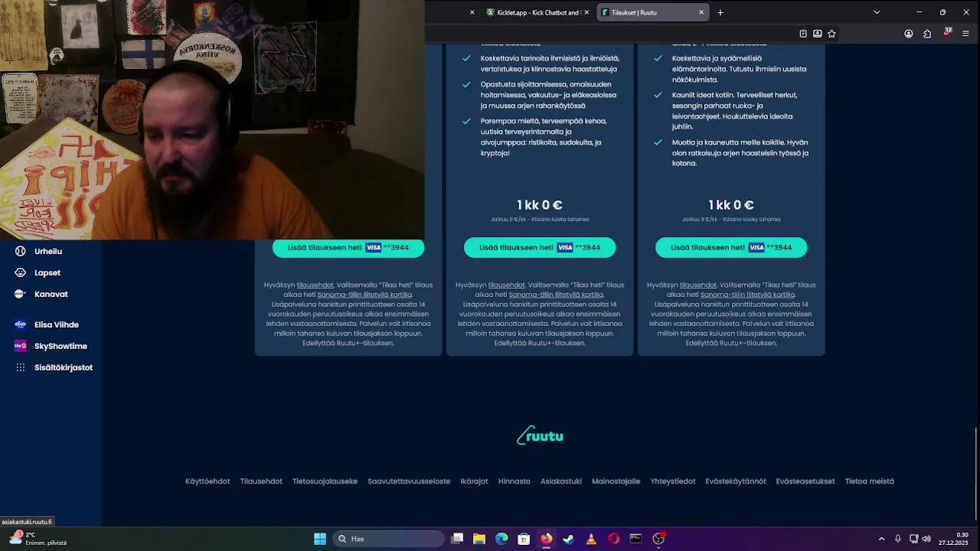Viewport: 980px width, 551px height.
Task: Open Evästekäytännöt footer link
Action: click(736, 481)
